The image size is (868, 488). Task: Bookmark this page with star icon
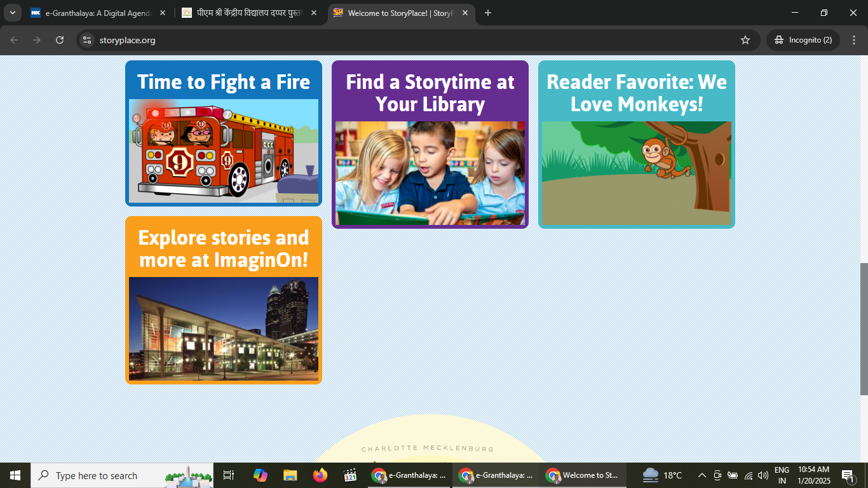(745, 40)
